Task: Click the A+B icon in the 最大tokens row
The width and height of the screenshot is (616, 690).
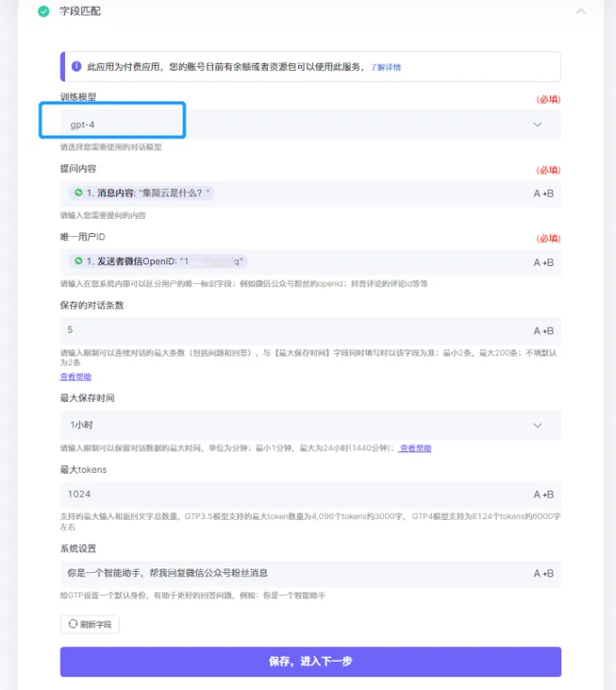Action: coord(543,494)
